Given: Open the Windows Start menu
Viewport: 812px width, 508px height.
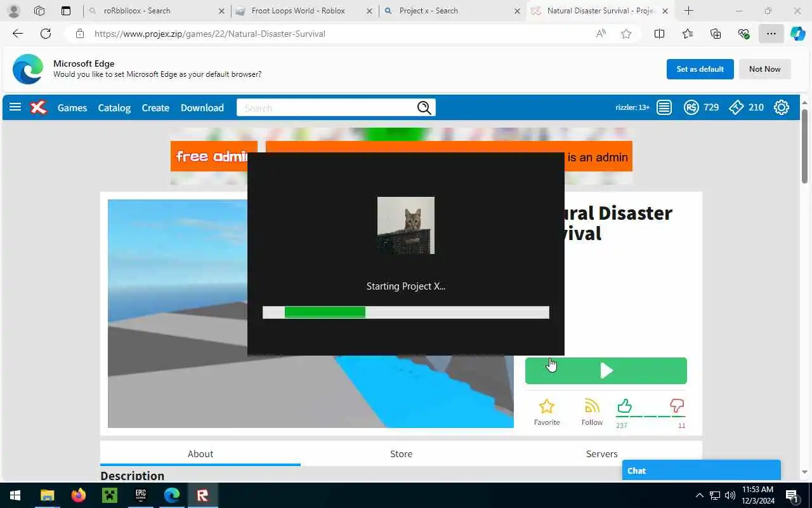Looking at the screenshot, I should pos(15,495).
